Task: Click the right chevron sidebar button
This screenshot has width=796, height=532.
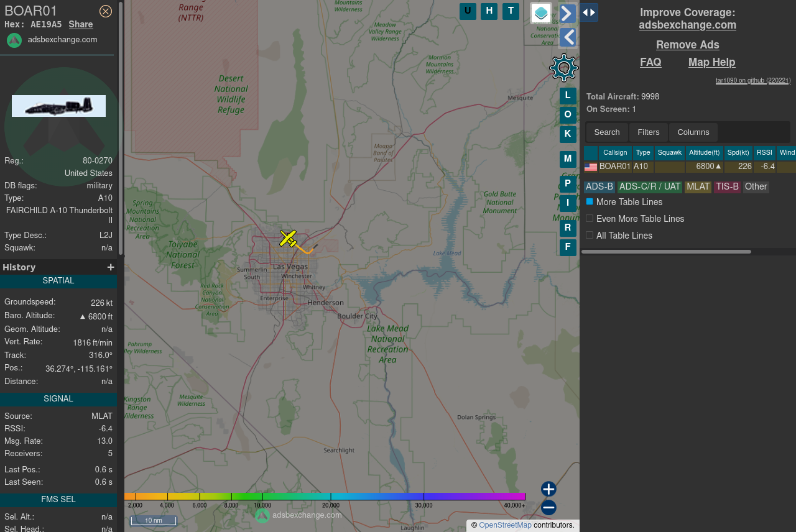Action: [x=568, y=14]
